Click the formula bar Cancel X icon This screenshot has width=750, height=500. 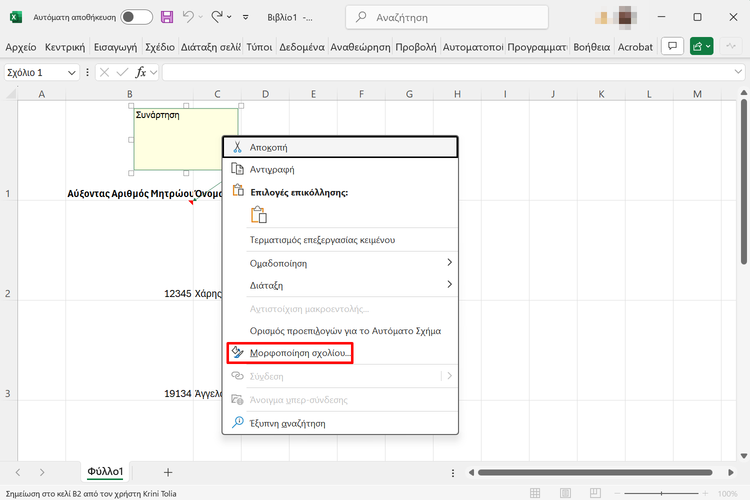[x=104, y=73]
